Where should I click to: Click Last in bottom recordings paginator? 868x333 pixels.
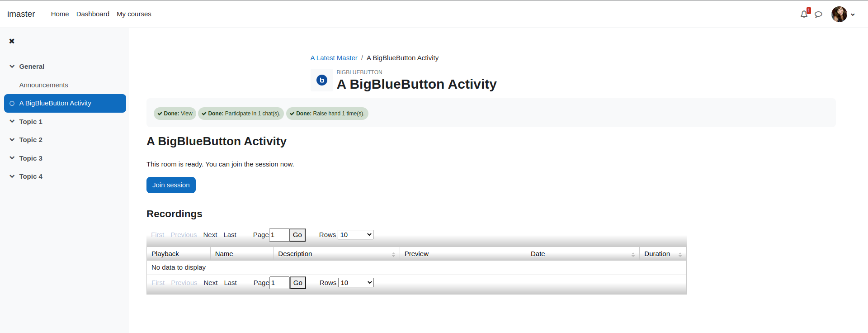230,283
